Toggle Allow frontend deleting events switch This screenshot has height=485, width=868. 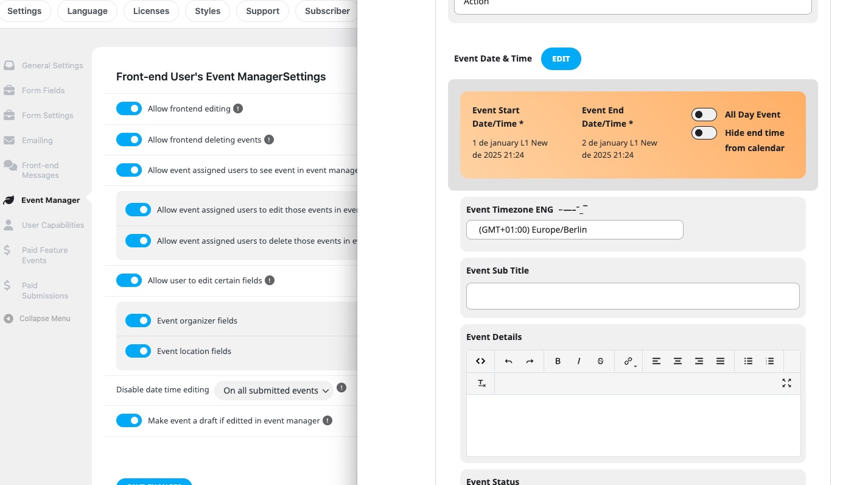click(x=129, y=140)
